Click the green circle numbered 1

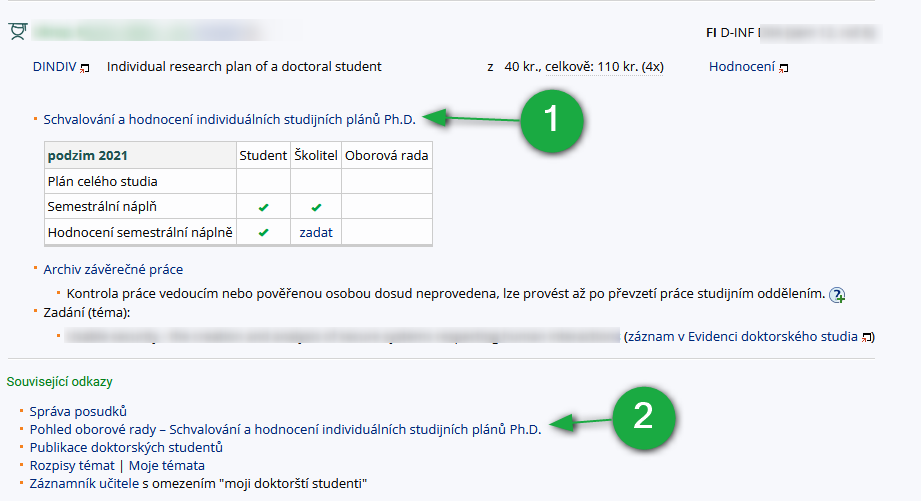click(x=551, y=119)
